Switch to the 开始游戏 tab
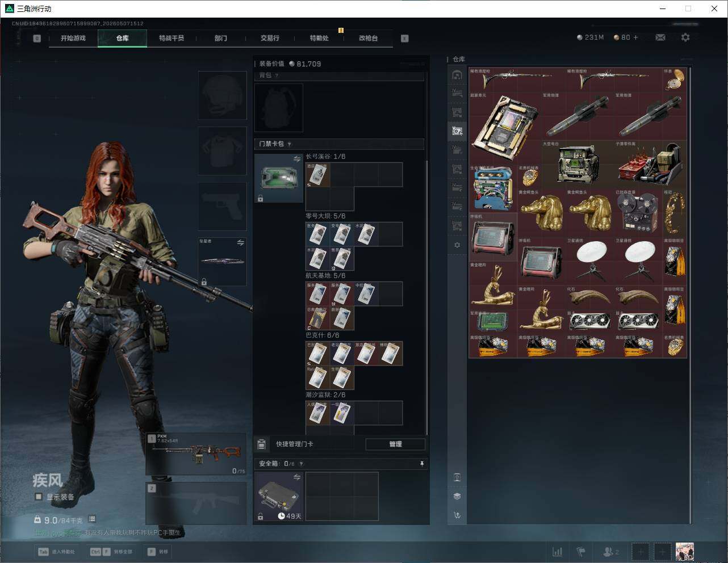Image resolution: width=728 pixels, height=563 pixels. pyautogui.click(x=73, y=38)
